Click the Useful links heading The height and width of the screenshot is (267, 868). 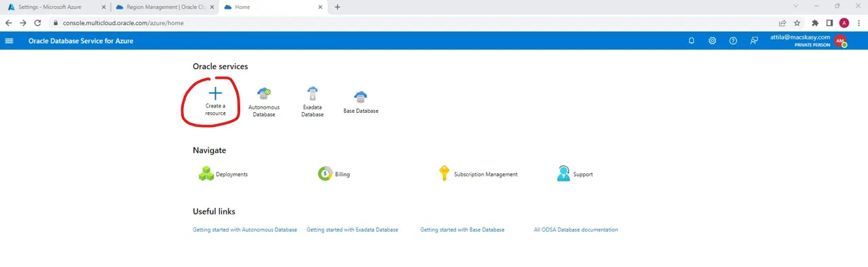214,211
